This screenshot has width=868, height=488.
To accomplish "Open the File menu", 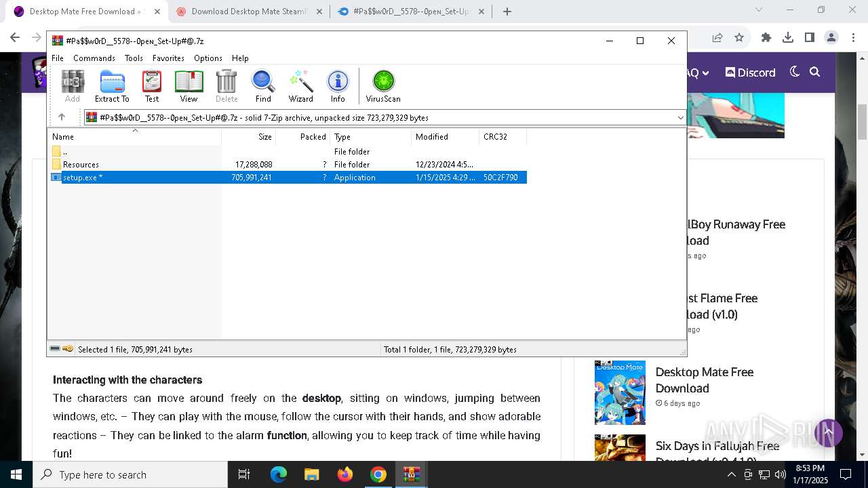I will [58, 58].
